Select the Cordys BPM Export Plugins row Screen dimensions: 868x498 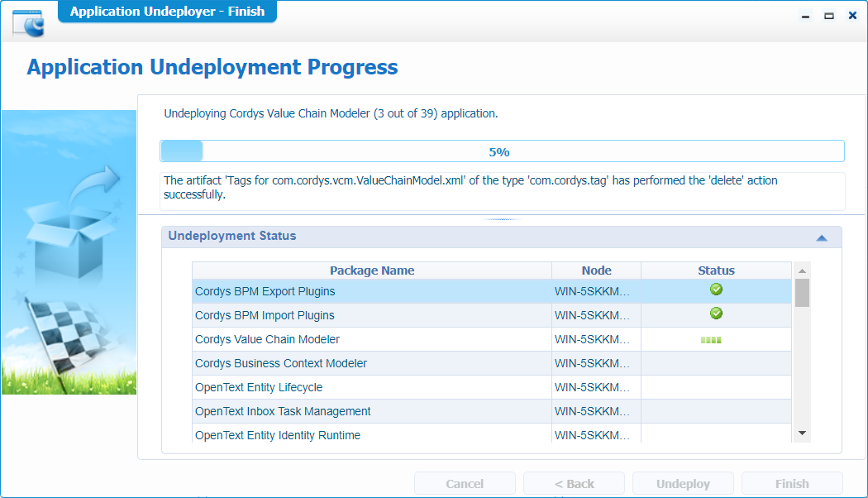492,291
